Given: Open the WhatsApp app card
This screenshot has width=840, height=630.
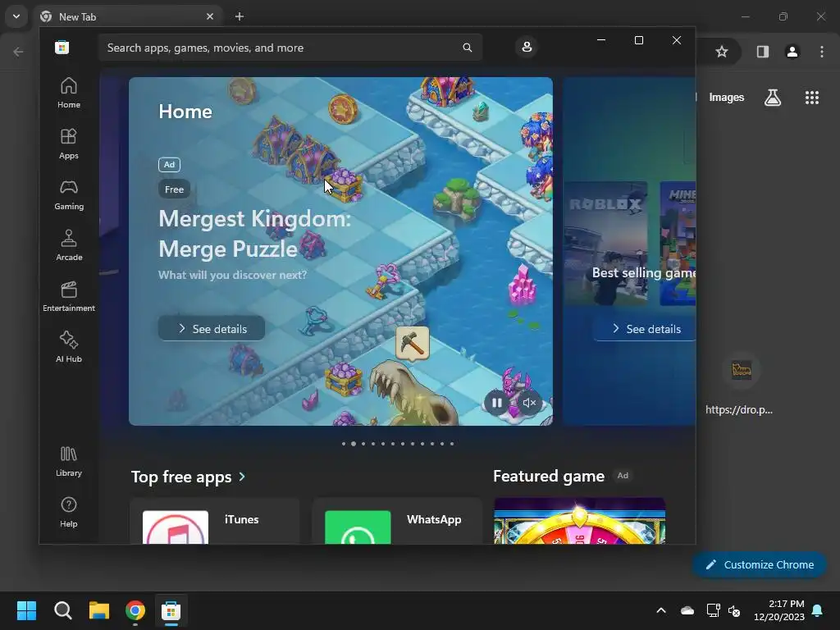Looking at the screenshot, I should point(397,521).
